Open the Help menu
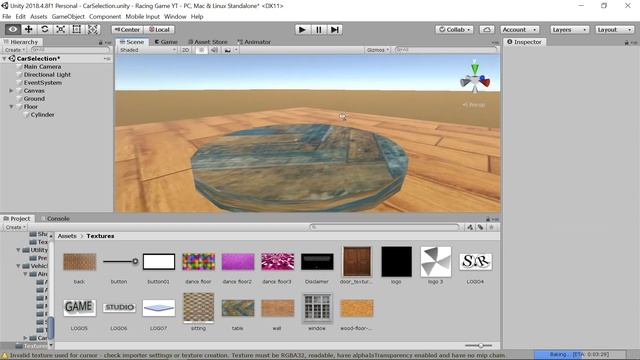 point(197,17)
